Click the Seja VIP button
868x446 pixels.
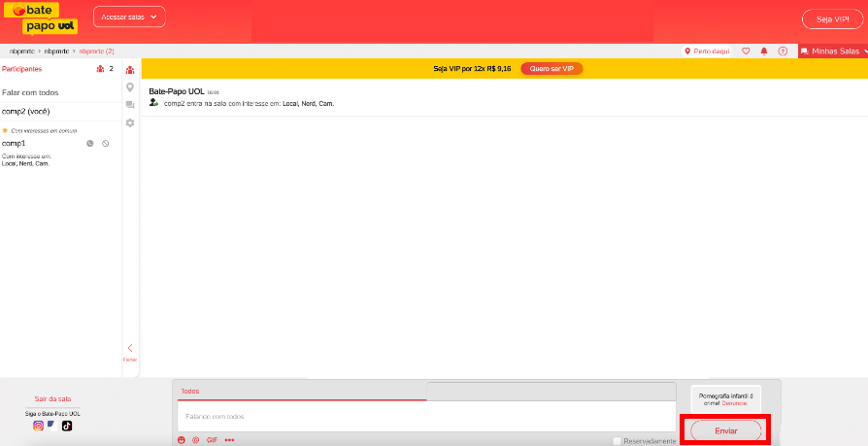832,19
